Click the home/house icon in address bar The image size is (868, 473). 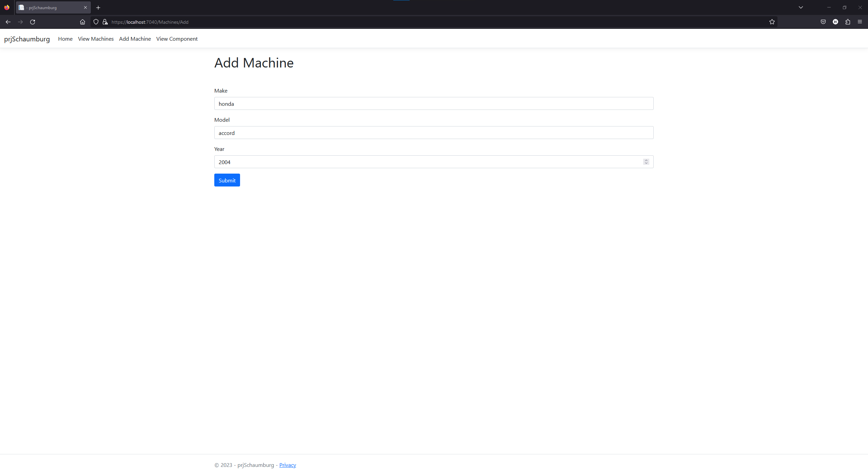[x=82, y=22]
